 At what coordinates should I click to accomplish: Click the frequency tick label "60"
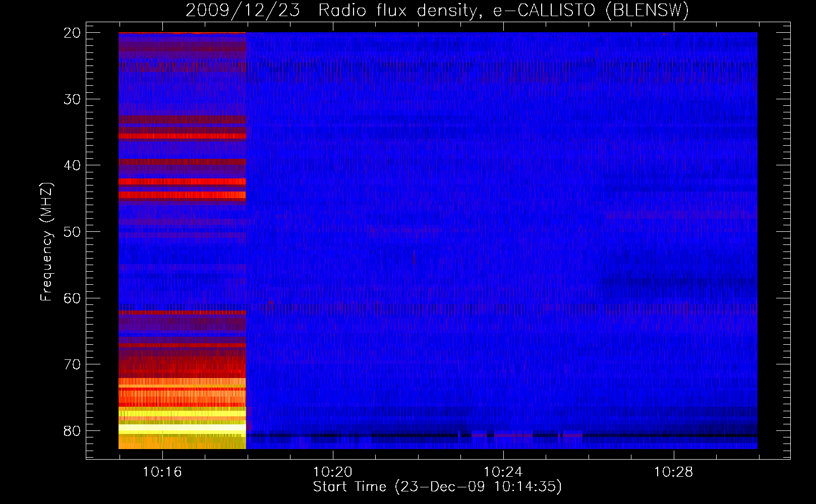tap(72, 298)
